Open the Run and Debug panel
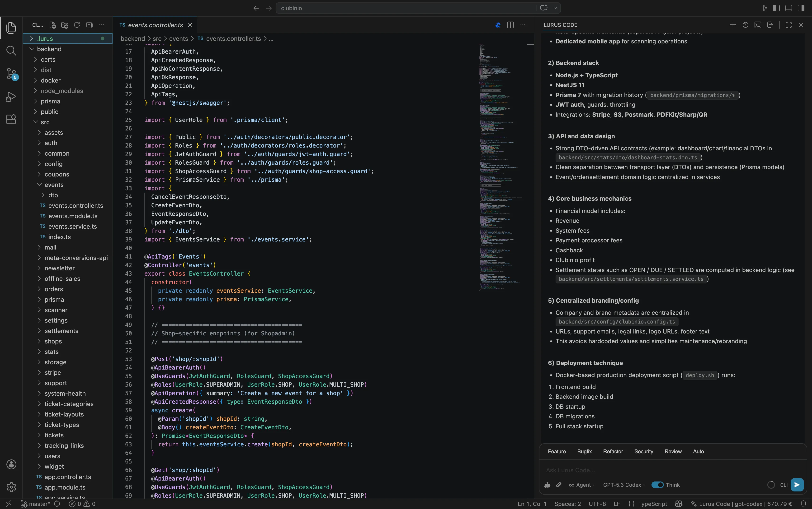812x509 pixels. 11,97
